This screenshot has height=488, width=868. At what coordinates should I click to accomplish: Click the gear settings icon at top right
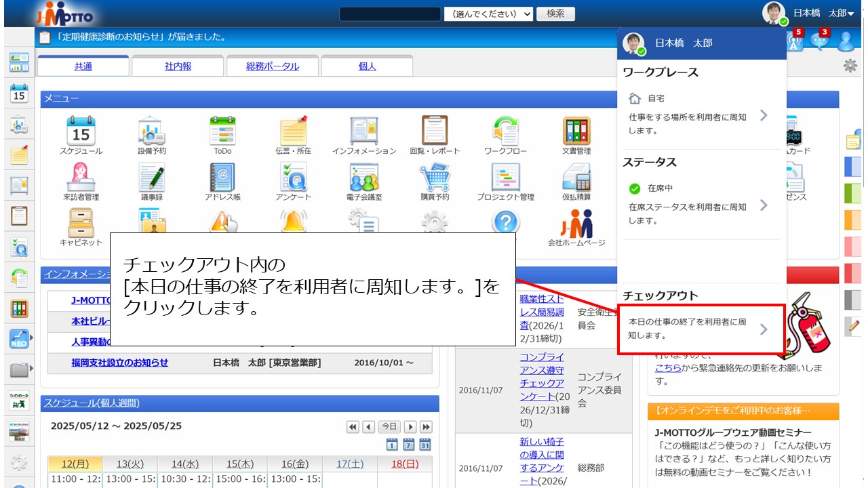(x=849, y=66)
